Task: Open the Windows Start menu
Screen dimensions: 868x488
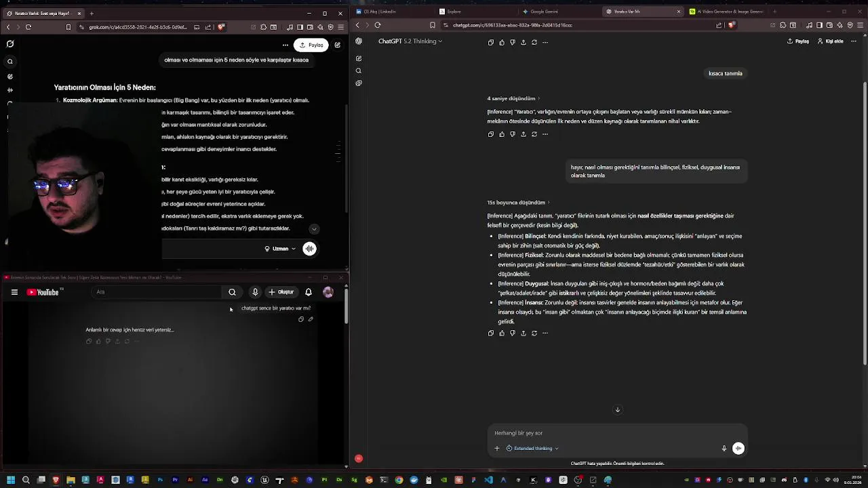Action: [11, 480]
